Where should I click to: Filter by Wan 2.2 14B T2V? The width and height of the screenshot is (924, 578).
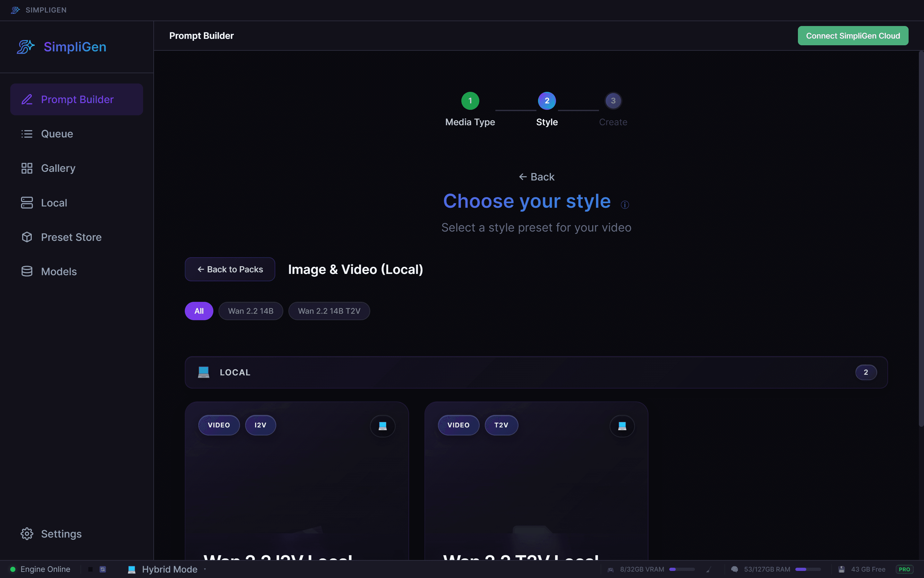[329, 311]
